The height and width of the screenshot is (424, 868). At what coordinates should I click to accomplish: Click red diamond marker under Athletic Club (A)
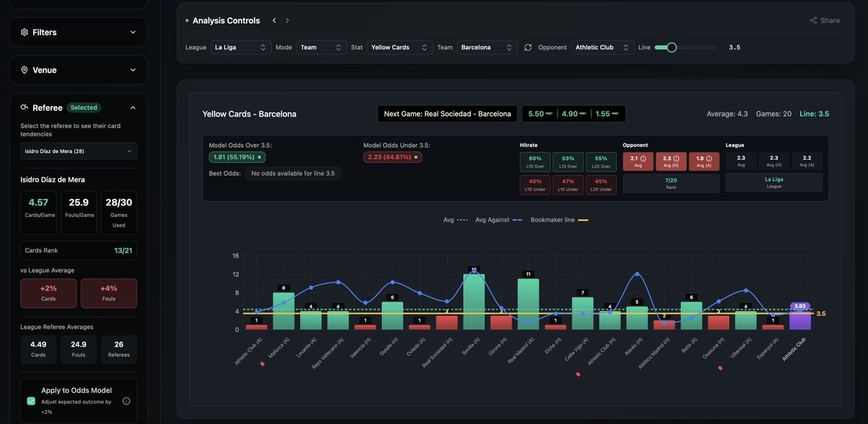pyautogui.click(x=262, y=364)
